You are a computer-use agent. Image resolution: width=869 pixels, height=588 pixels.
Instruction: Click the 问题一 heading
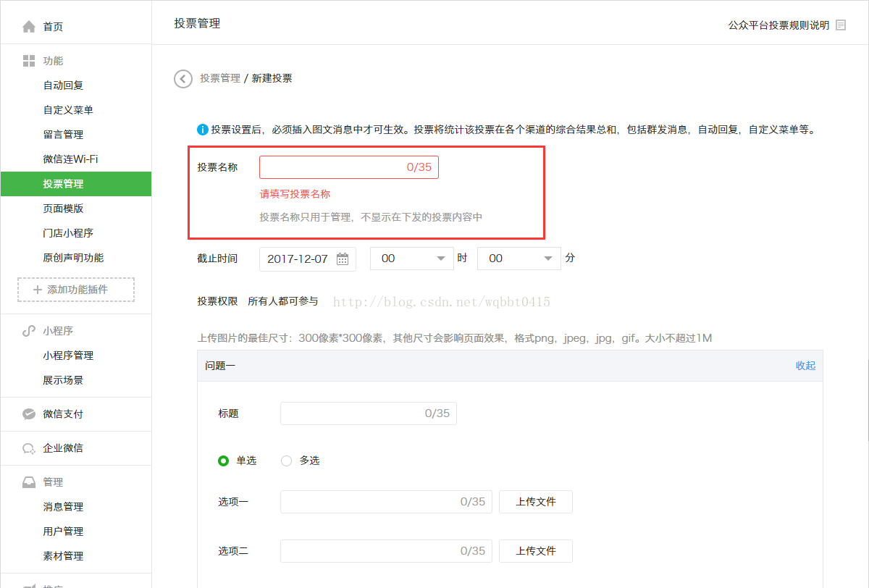(220, 366)
